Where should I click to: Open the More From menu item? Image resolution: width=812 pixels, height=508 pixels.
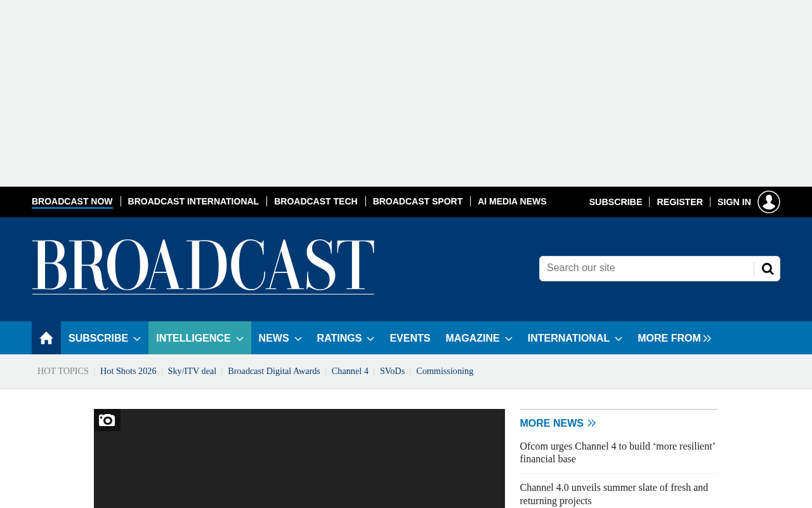[669, 338]
